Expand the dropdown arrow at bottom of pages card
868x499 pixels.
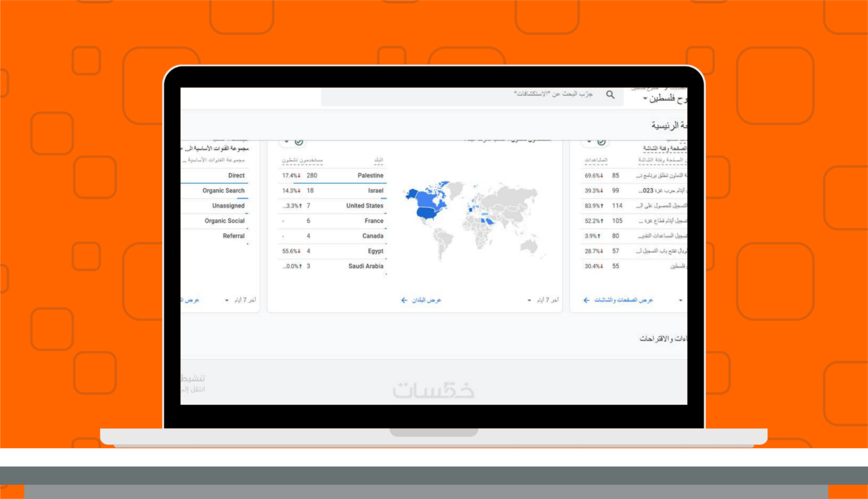[x=680, y=300]
